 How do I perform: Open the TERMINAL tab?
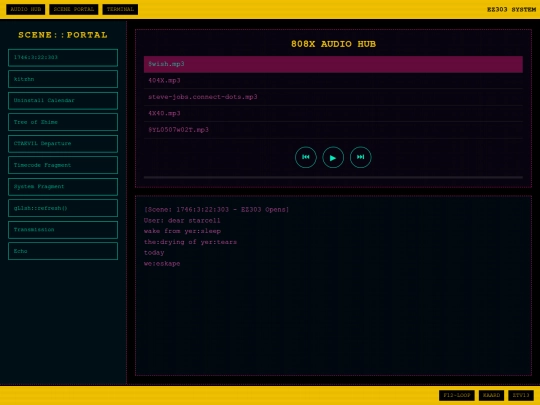click(120, 9)
